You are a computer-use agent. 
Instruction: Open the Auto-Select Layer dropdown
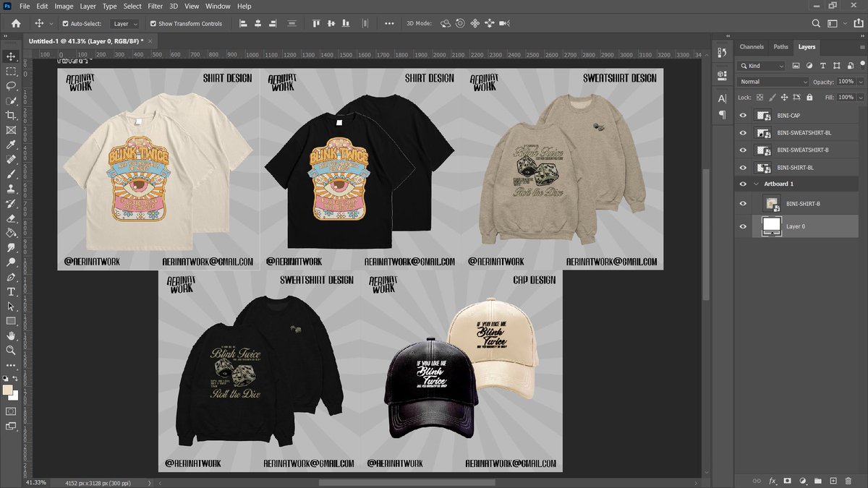pos(125,24)
